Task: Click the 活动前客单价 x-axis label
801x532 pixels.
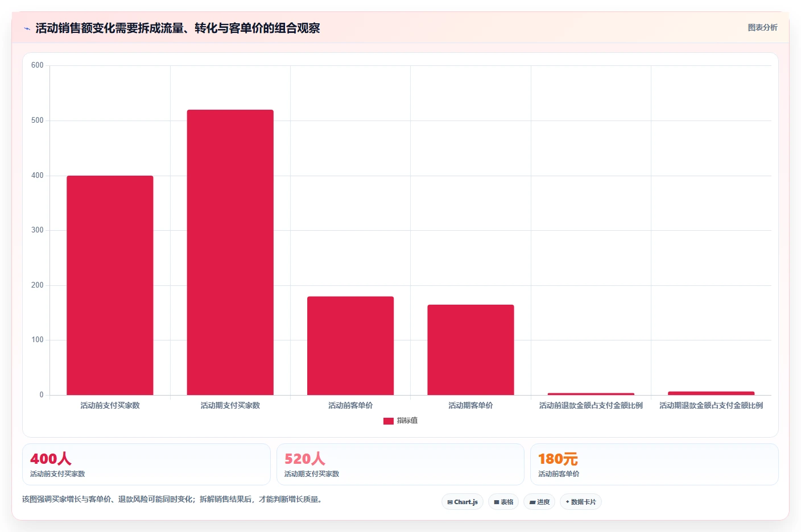Action: 350,405
